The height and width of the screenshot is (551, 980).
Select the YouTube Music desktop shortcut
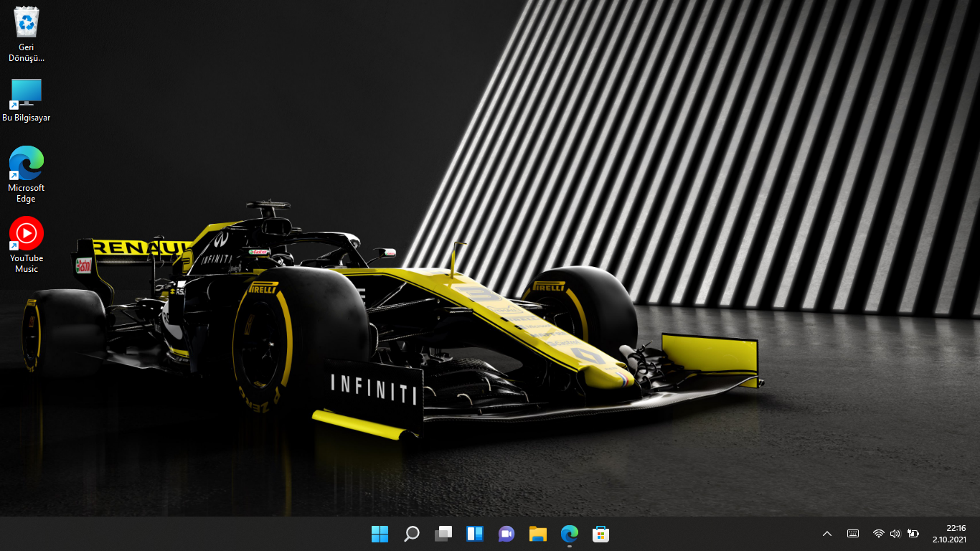point(27,234)
